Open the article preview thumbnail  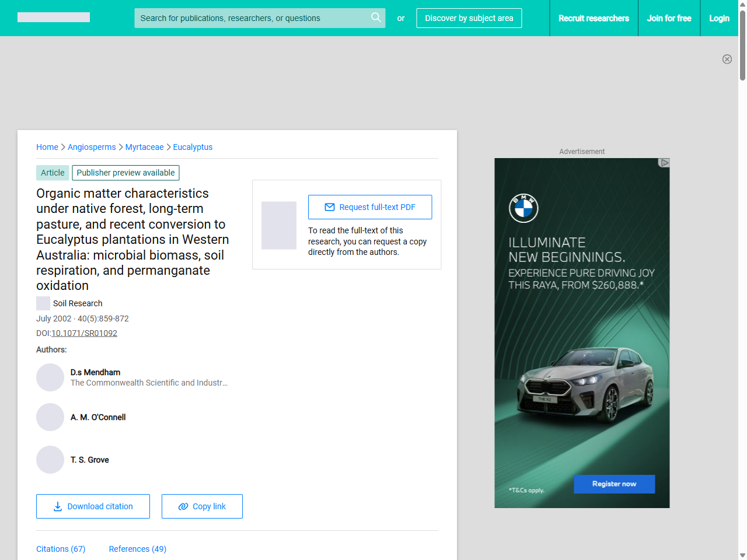(279, 225)
